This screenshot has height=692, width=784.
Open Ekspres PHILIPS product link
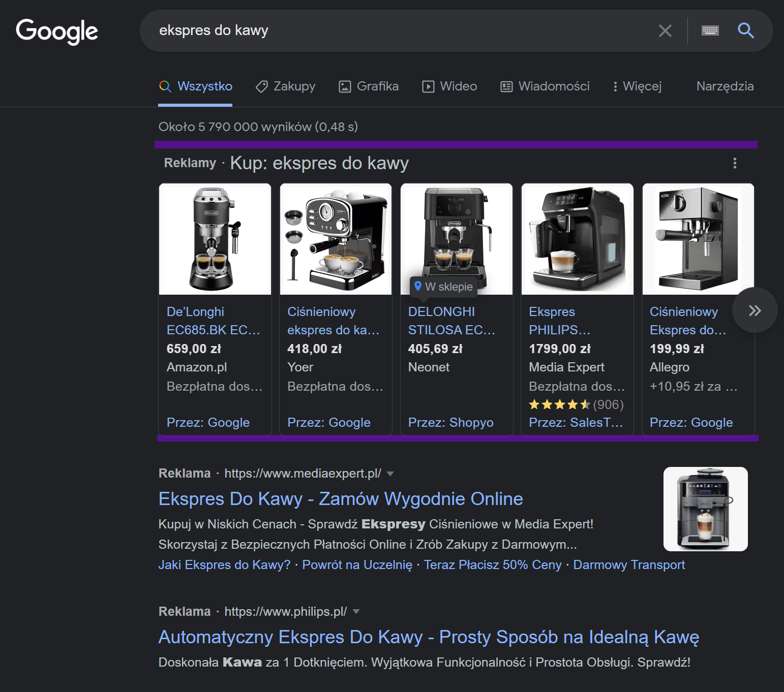[559, 321]
